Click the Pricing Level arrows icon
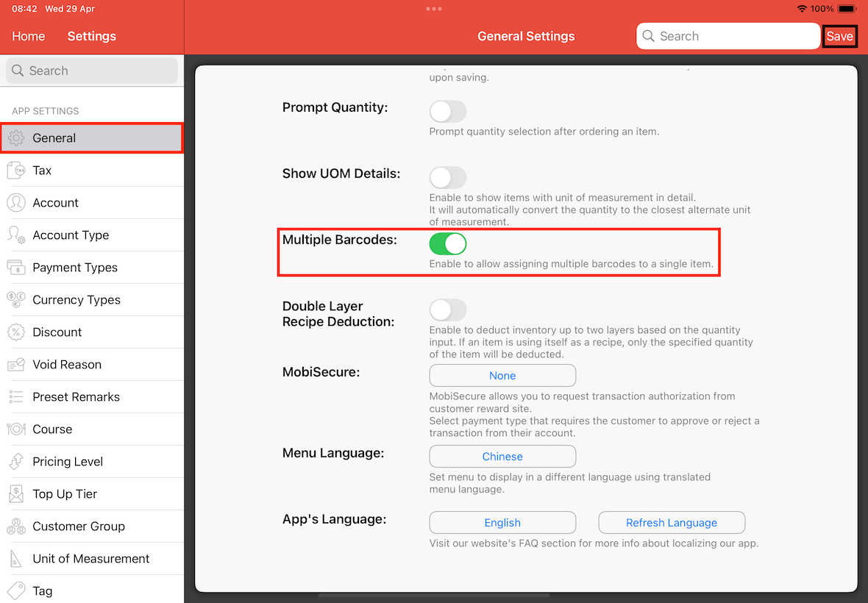Image resolution: width=868 pixels, height=603 pixels. (x=16, y=461)
